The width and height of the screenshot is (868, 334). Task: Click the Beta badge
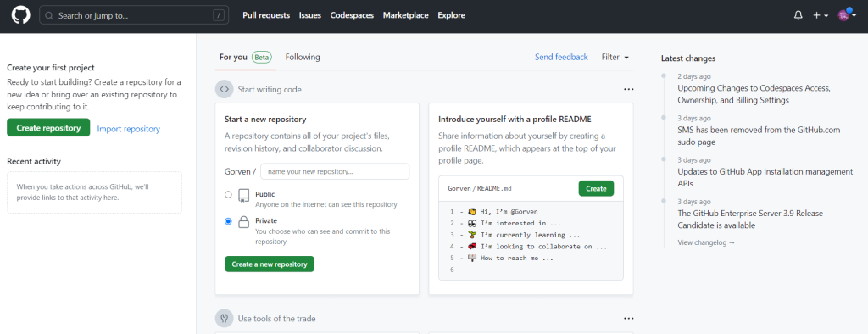click(x=262, y=57)
